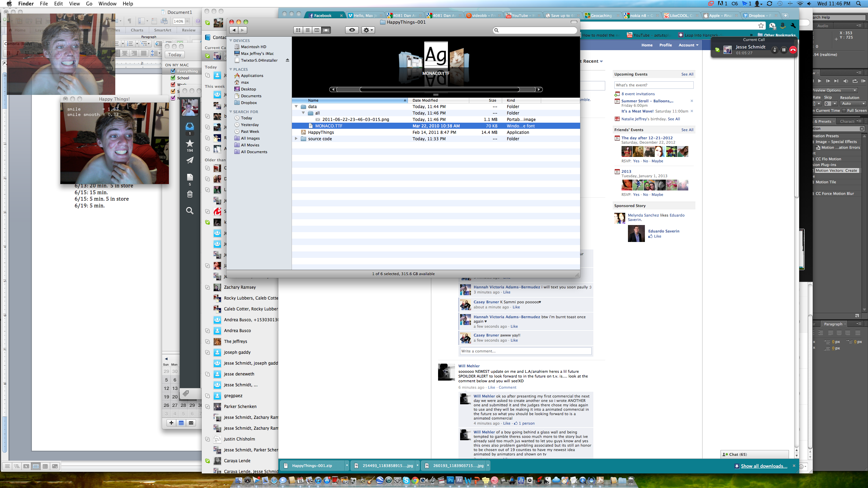This screenshot has height=488, width=868.
Task: Click the Cover Flow horizontal scrollbar
Action: click(436, 89)
